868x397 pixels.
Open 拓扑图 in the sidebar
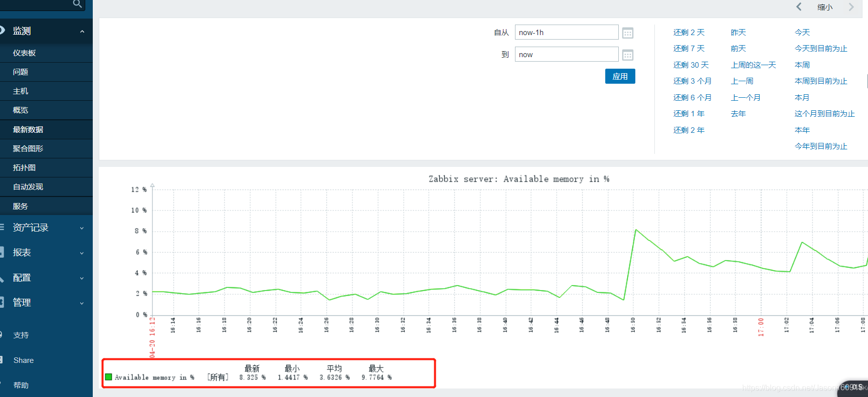click(46, 167)
